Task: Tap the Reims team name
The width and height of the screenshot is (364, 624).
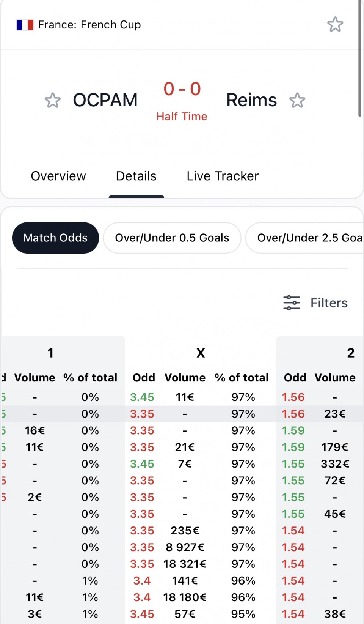Action: pyautogui.click(x=251, y=100)
